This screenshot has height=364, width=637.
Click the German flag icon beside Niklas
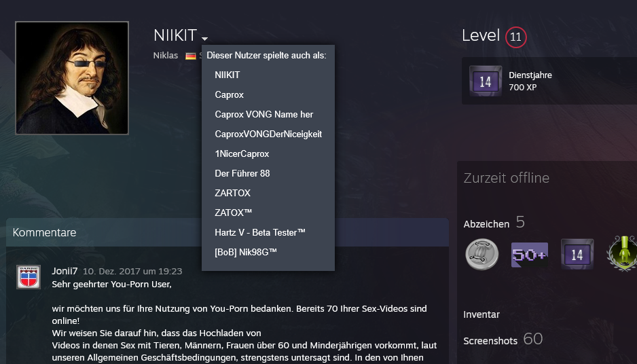pyautogui.click(x=191, y=56)
